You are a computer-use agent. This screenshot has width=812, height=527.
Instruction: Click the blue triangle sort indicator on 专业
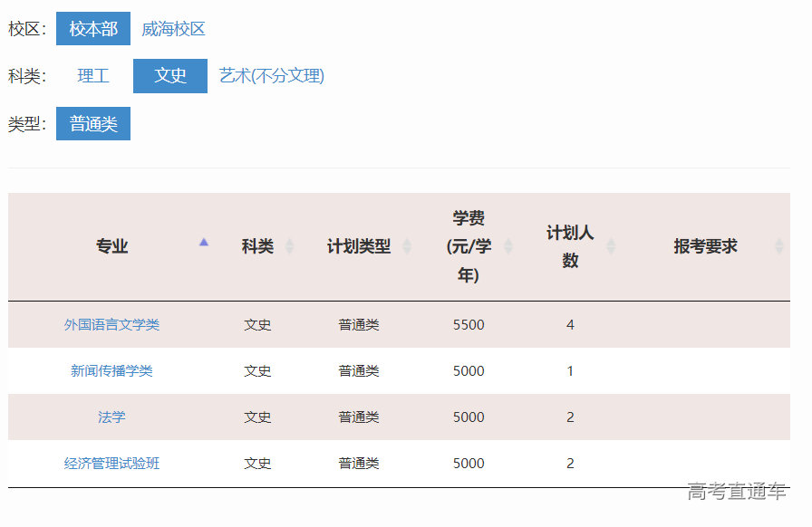pos(204,242)
